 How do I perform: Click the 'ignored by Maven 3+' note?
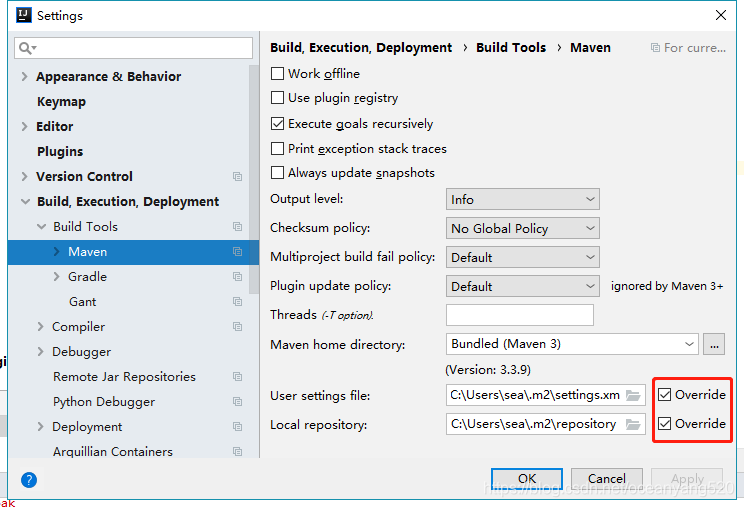point(667,286)
